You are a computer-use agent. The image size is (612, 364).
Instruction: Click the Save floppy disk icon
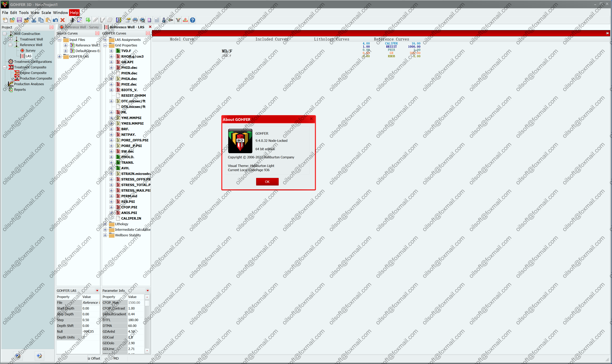(19, 20)
